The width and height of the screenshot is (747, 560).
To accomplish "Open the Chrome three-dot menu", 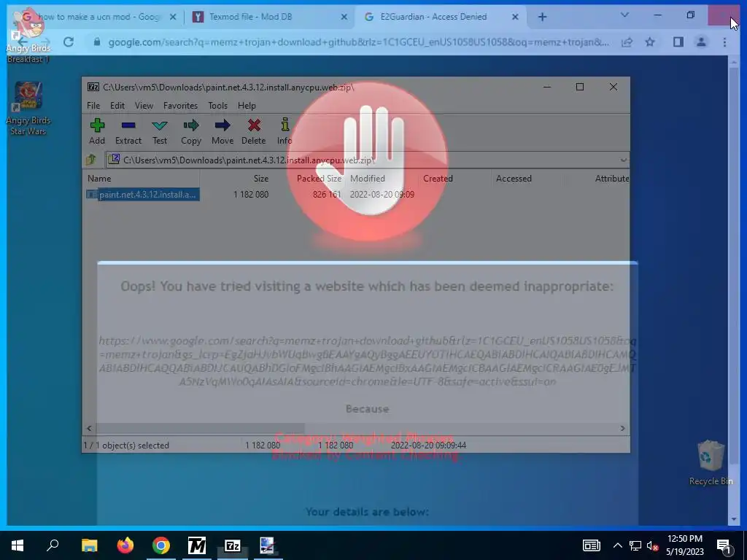I will 724,42.
